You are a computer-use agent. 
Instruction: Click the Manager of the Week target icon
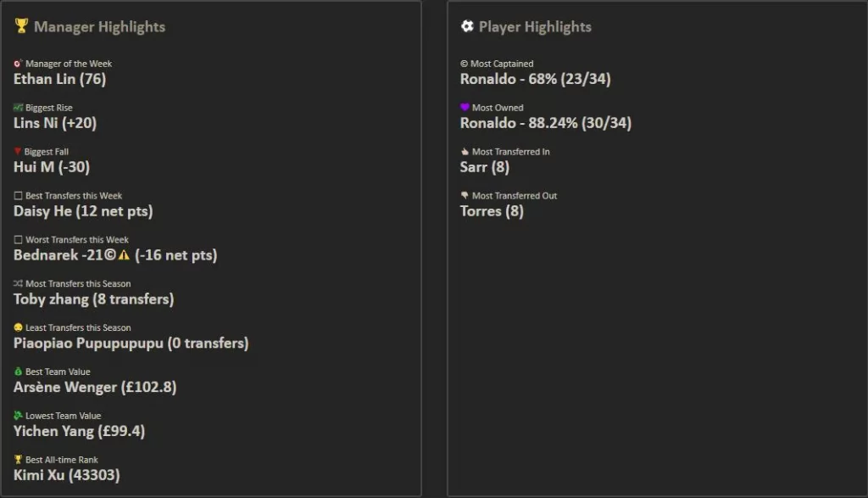(x=18, y=64)
